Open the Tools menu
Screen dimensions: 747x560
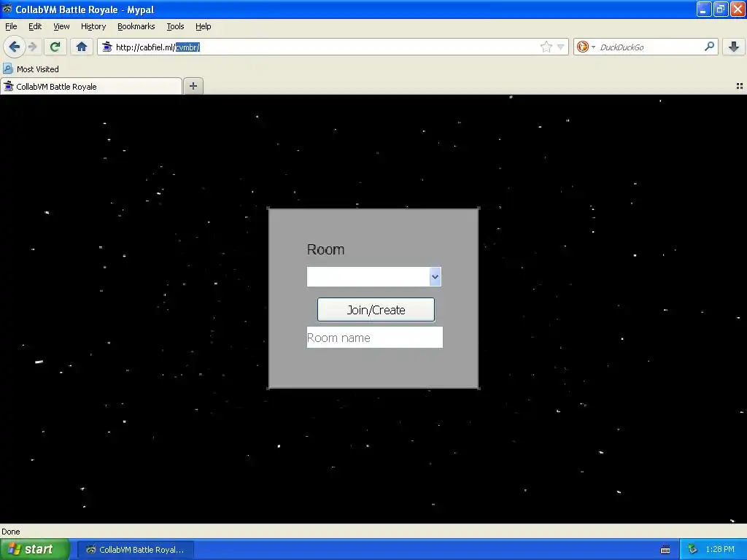pyautogui.click(x=175, y=26)
